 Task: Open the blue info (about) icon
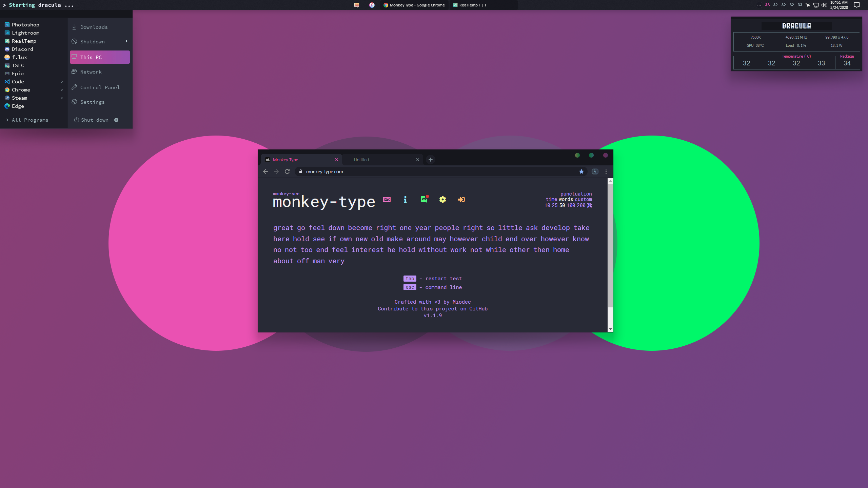click(x=405, y=199)
